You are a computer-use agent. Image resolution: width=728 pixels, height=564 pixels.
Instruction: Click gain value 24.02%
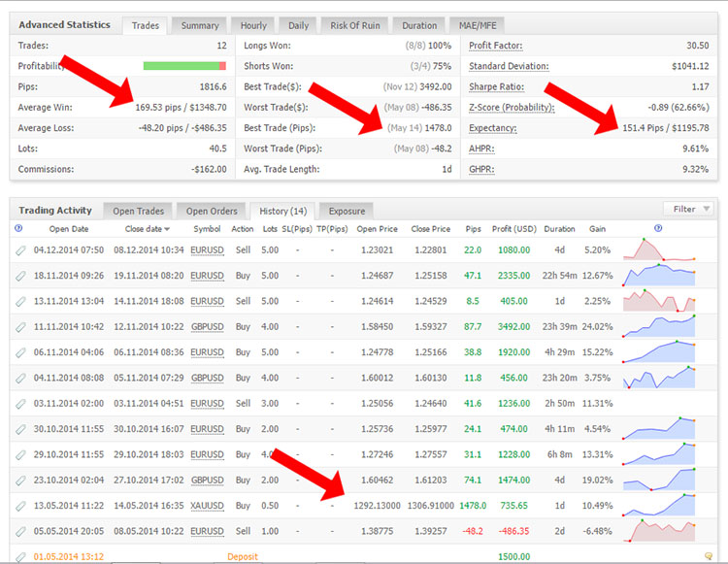pyautogui.click(x=598, y=327)
